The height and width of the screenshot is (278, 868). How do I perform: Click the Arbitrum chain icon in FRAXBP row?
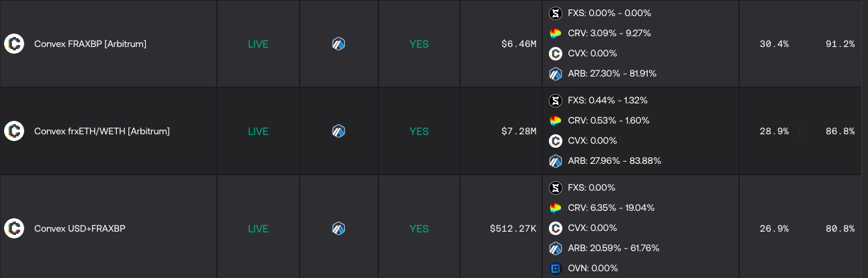[339, 44]
